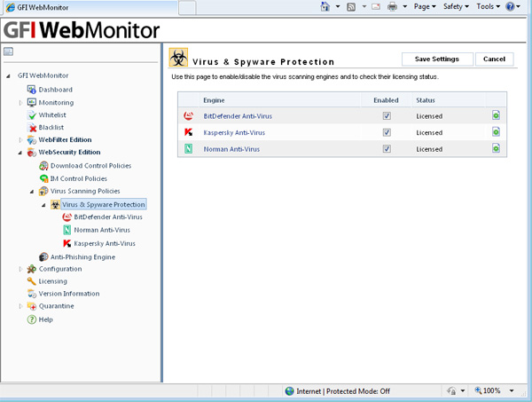Collapse the WebSecurity Edition node
Image resolution: width=532 pixels, height=402 pixels.
tap(21, 152)
